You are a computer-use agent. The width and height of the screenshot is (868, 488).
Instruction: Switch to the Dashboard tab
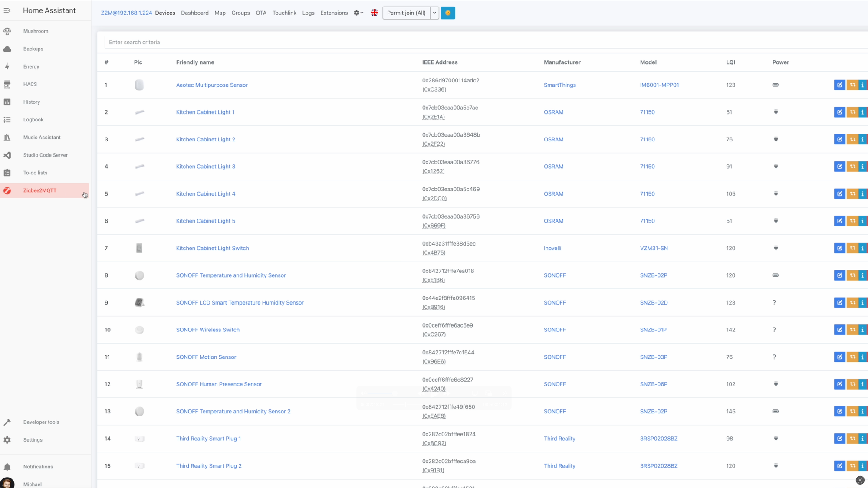pyautogui.click(x=194, y=13)
